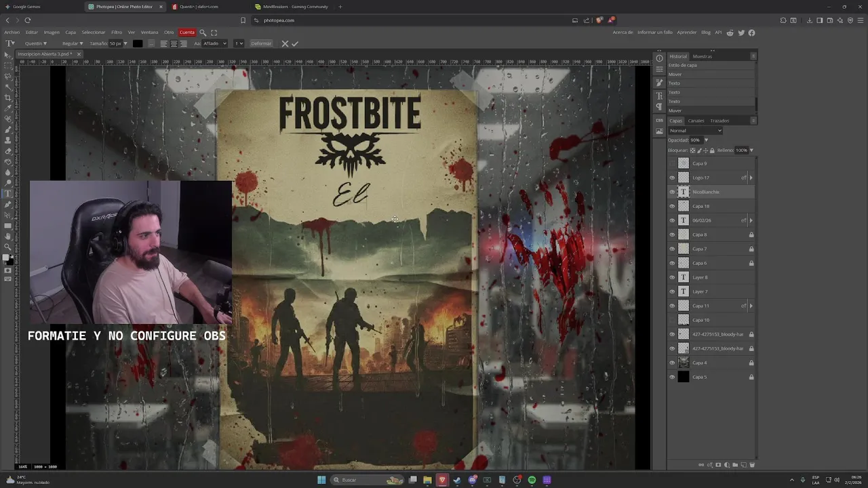Open the Acerca de link

tap(623, 33)
